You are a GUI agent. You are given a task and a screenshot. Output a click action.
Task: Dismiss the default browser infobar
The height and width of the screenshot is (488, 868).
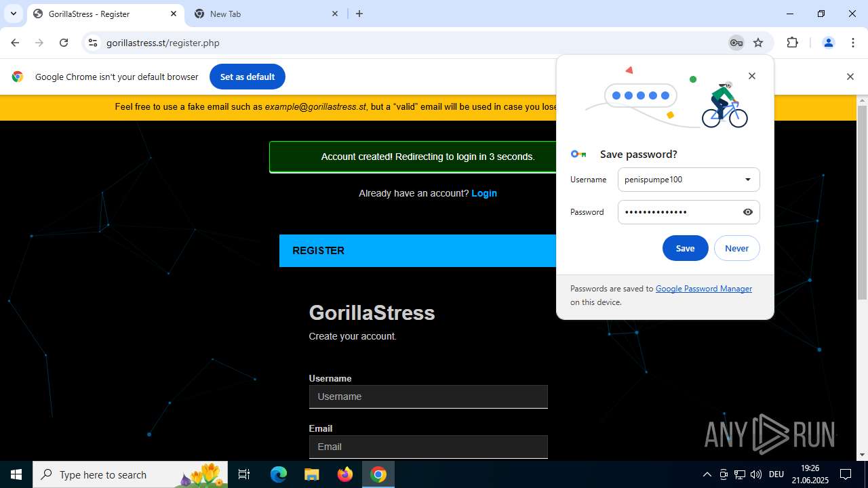[850, 77]
